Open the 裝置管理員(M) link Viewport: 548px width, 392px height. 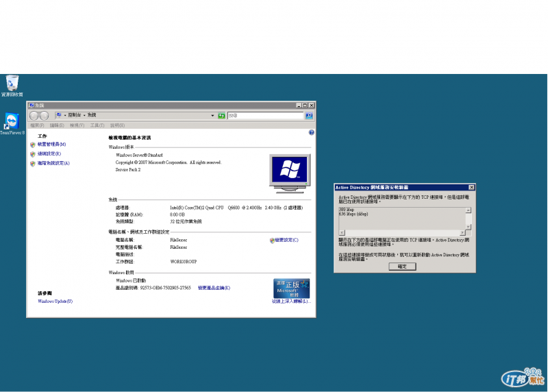click(x=52, y=145)
